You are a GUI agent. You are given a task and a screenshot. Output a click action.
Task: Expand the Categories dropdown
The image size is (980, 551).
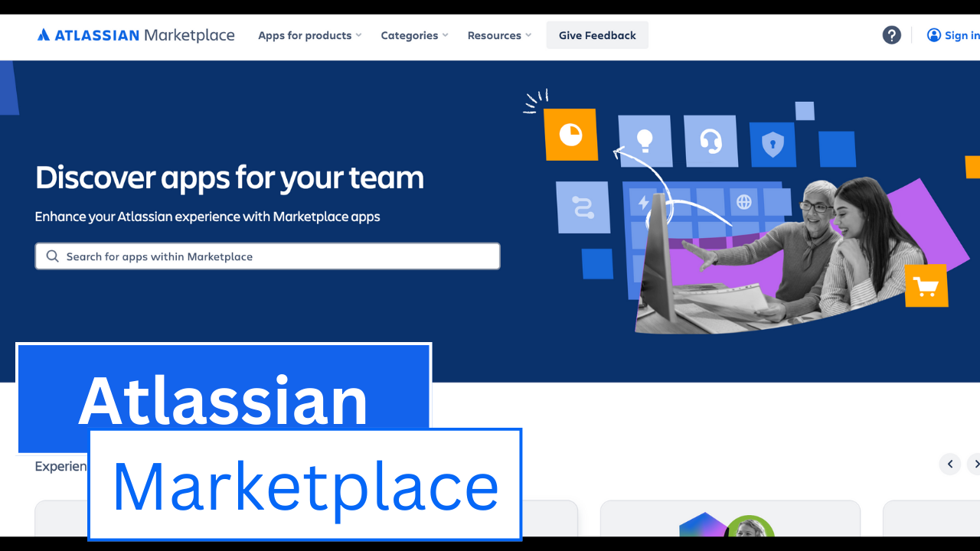click(414, 35)
